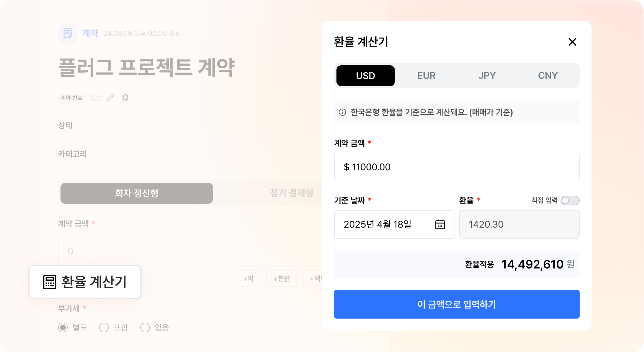Image resolution: width=644 pixels, height=352 pixels.
Task: Click the dialog's 계약 금액 dollar input
Action: pos(457,167)
